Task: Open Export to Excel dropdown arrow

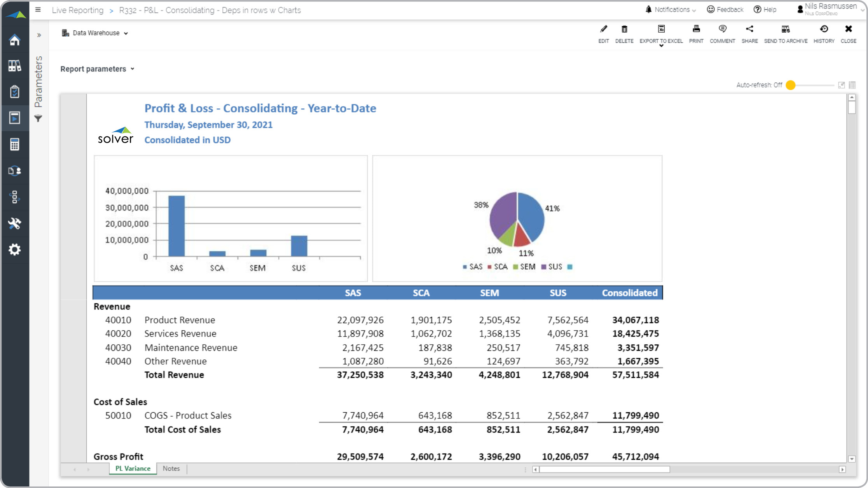Action: (x=661, y=46)
